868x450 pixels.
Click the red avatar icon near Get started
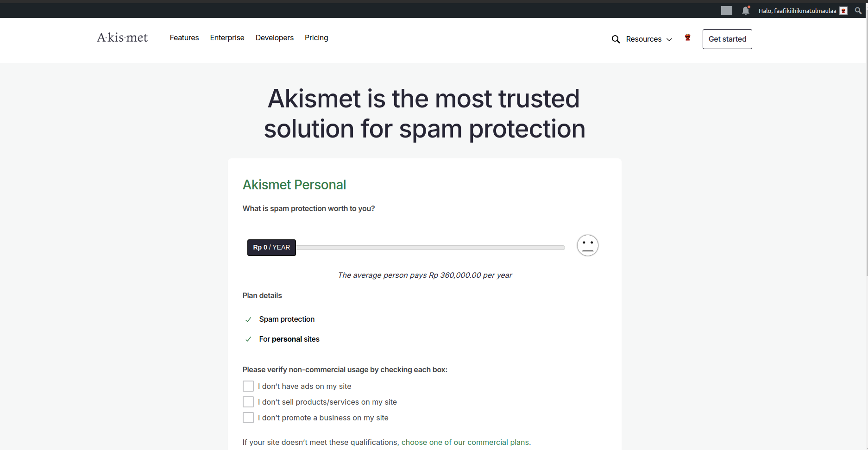687,37
